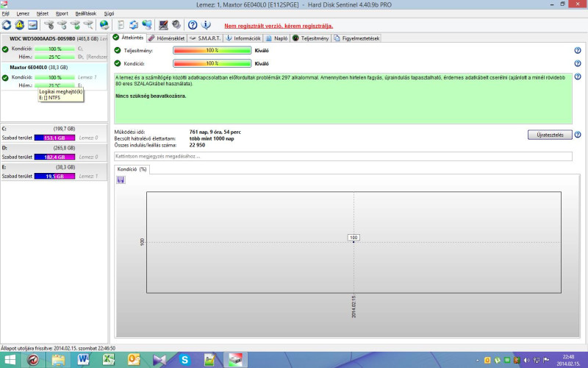This screenshot has height=368, width=588.
Task: Click the save floppy icon above graph
Action: coord(121,180)
